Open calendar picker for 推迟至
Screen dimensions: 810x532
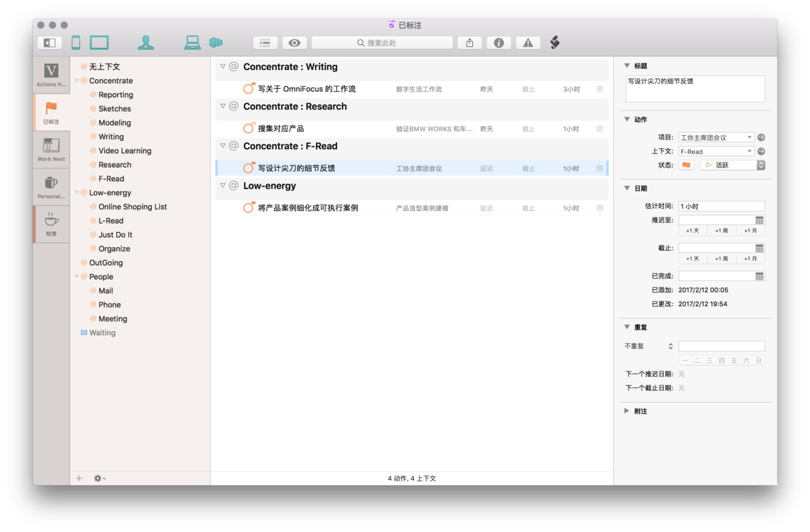click(x=759, y=220)
